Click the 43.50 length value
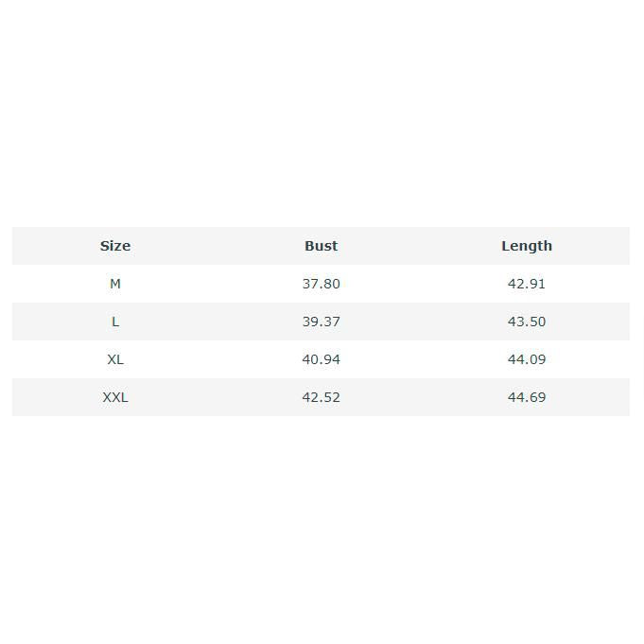Screen dimensions: 644x644 pos(526,322)
